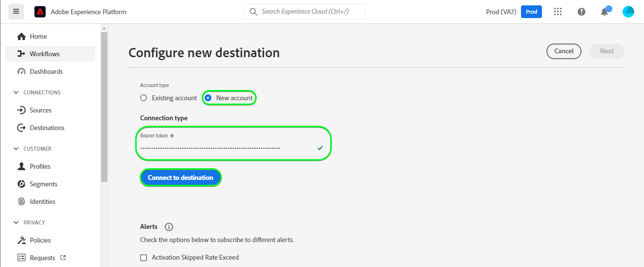
Task: Collapse the PRIVACY section
Action: pyautogui.click(x=16, y=222)
